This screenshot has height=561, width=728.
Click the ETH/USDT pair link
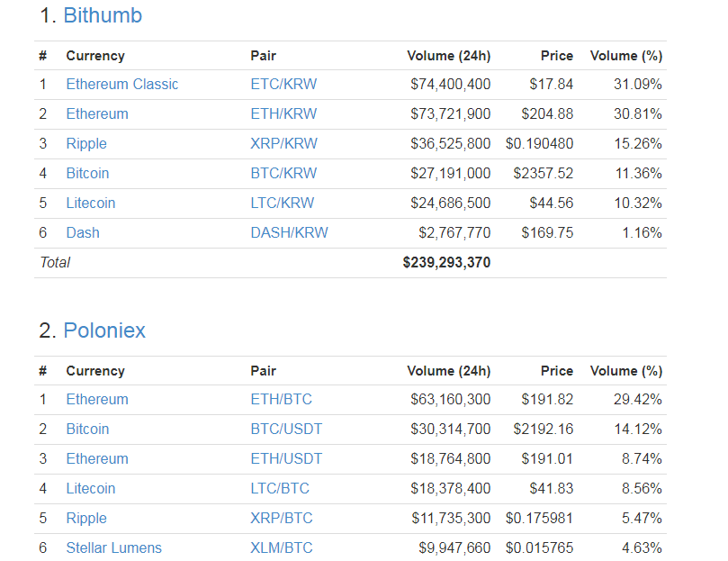pyautogui.click(x=286, y=459)
